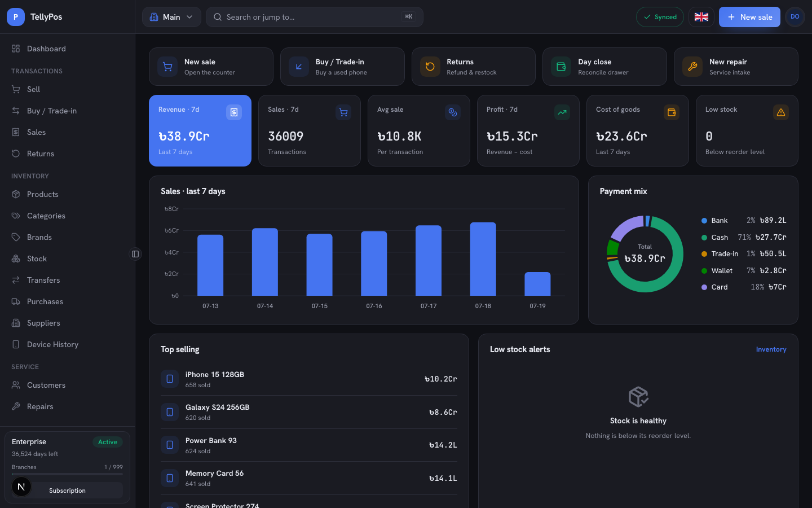The width and height of the screenshot is (812, 508).
Task: Click the Stock boxes icon in sidebar
Action: point(16,259)
